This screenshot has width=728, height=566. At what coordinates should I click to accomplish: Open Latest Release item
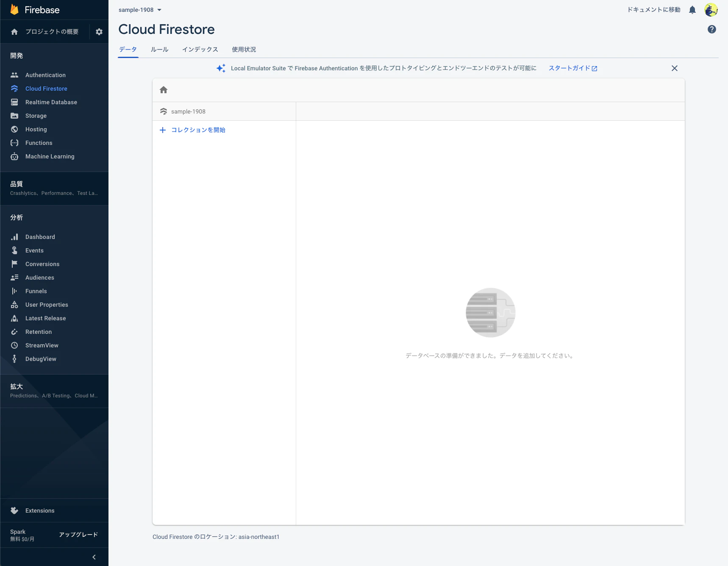tap(46, 318)
